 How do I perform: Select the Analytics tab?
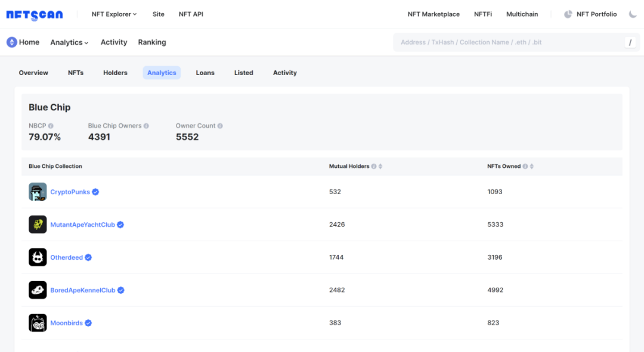[162, 73]
